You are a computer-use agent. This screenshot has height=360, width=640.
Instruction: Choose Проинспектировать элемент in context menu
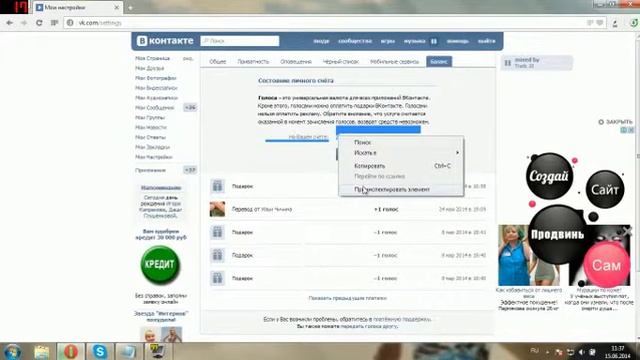coord(401,189)
